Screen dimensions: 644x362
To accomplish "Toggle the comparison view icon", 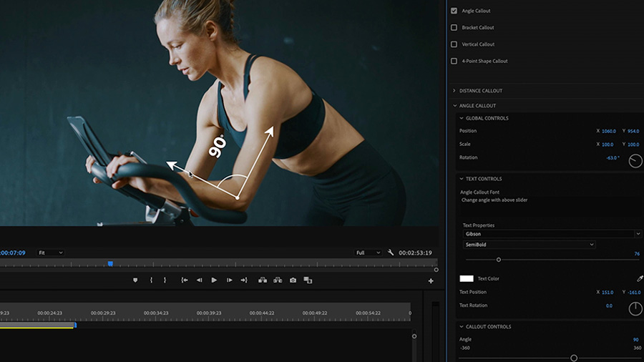I will [x=308, y=280].
